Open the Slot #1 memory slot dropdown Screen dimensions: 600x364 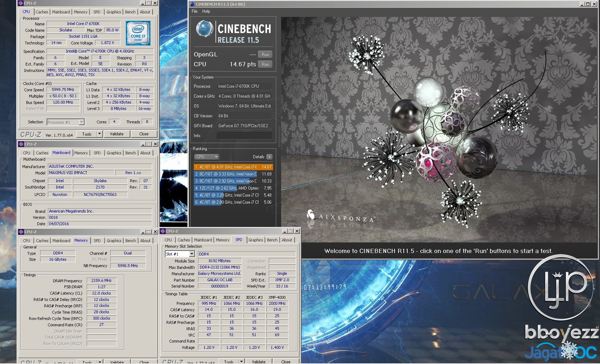(x=180, y=254)
